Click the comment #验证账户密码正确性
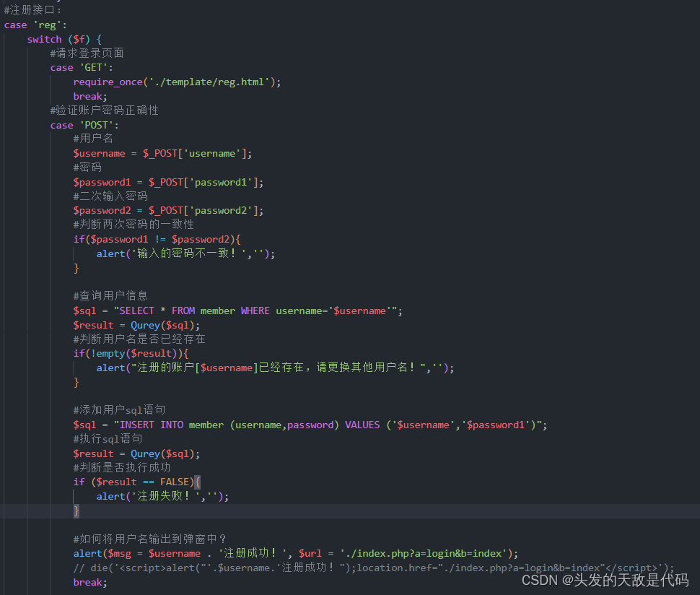 (105, 110)
